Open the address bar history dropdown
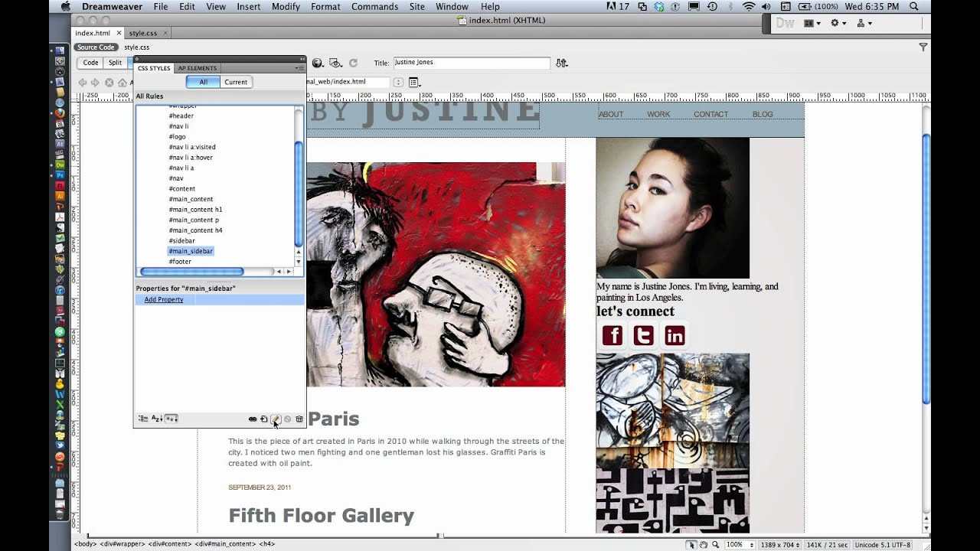The width and height of the screenshot is (980, 551). (398, 82)
